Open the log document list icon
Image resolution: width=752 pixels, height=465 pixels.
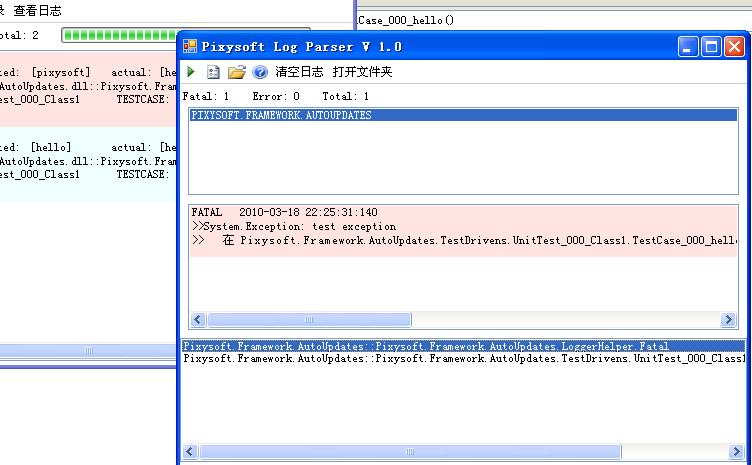coord(213,72)
